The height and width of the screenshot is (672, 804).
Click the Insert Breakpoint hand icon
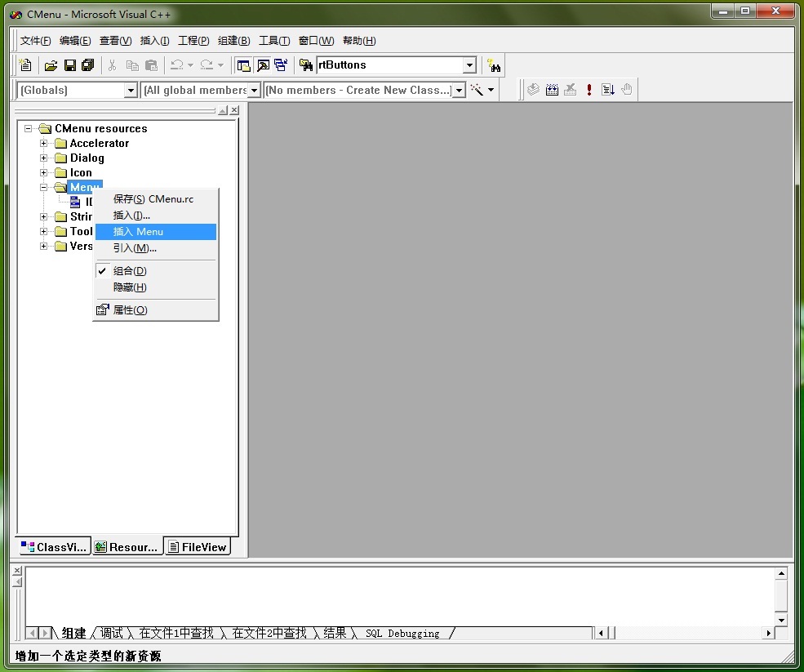coord(627,90)
